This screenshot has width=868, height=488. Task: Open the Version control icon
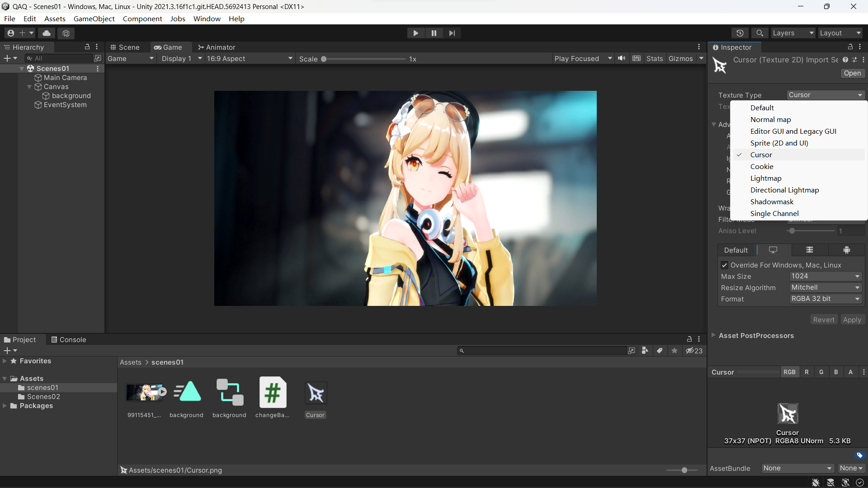point(66,33)
